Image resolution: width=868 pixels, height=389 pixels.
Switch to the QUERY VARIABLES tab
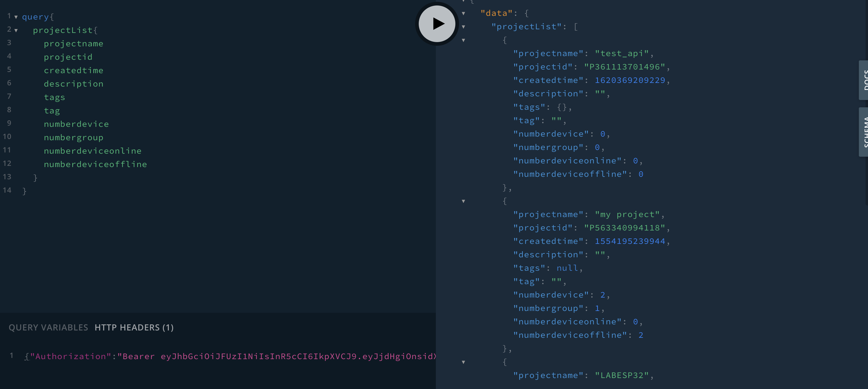pyautogui.click(x=48, y=327)
